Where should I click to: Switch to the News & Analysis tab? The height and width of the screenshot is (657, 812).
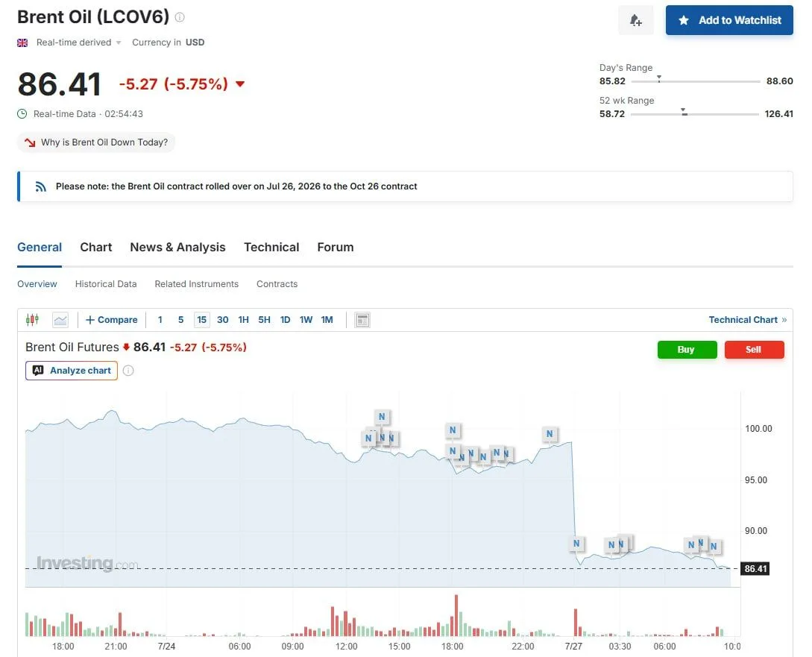[x=177, y=248]
